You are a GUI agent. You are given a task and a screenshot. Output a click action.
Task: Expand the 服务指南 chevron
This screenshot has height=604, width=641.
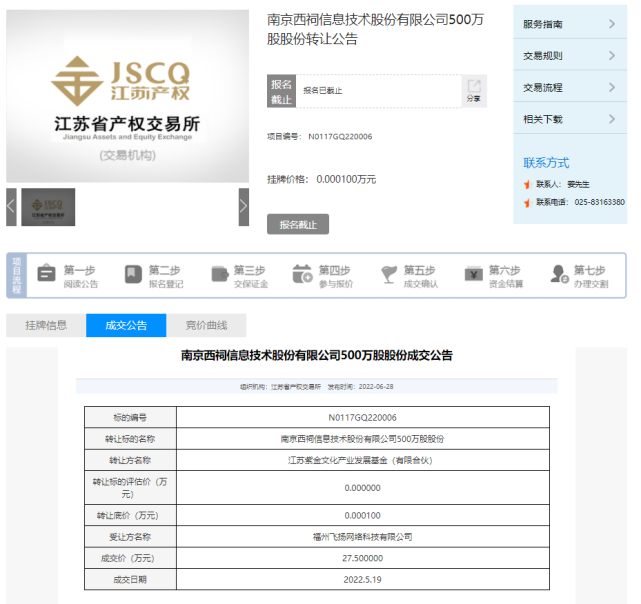click(x=612, y=24)
